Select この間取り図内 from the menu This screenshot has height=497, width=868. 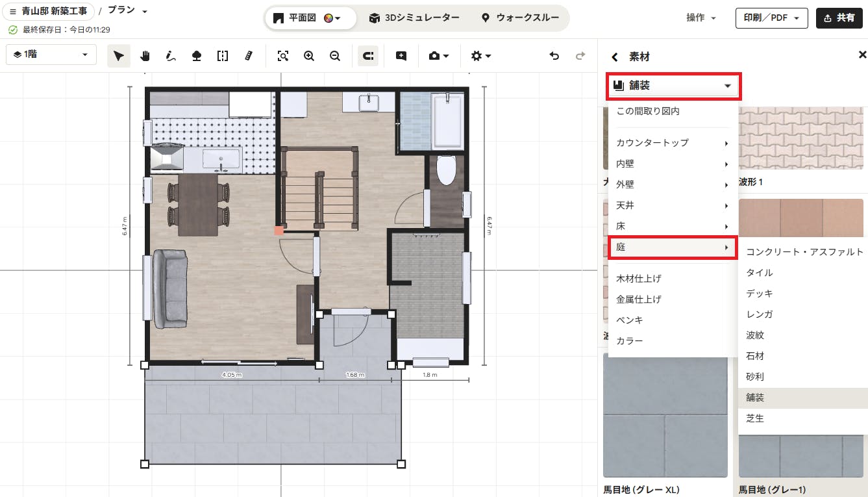673,112
